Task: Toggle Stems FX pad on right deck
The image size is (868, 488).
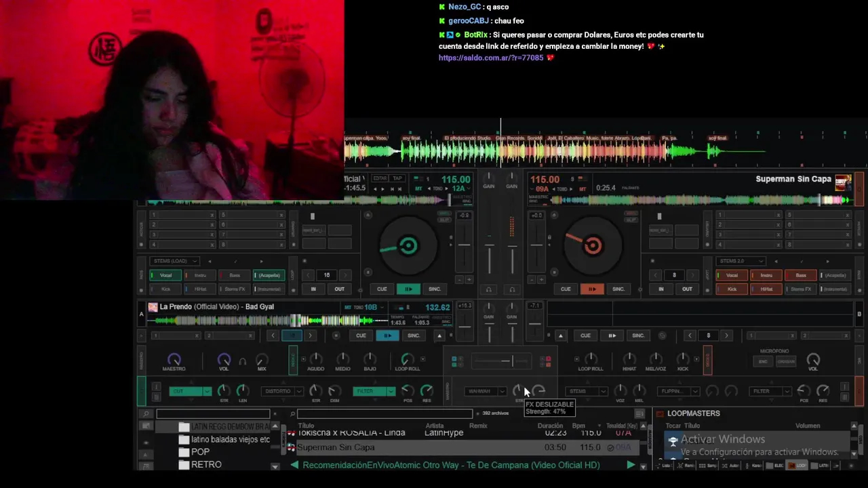Action: coord(801,289)
